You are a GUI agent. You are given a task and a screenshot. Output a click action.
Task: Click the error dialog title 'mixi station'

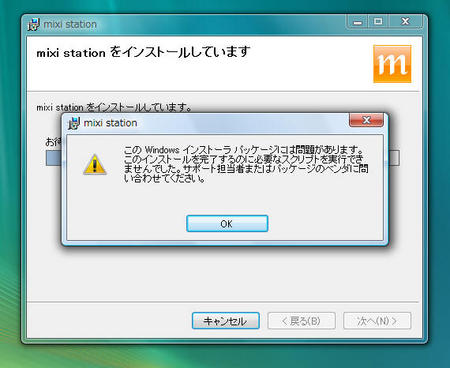click(110, 123)
